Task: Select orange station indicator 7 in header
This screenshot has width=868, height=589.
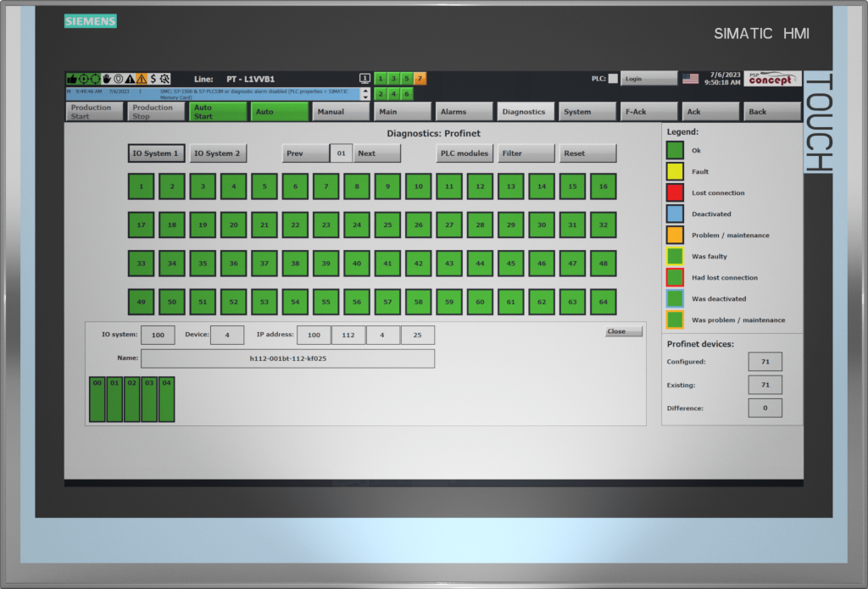Action: tap(420, 79)
